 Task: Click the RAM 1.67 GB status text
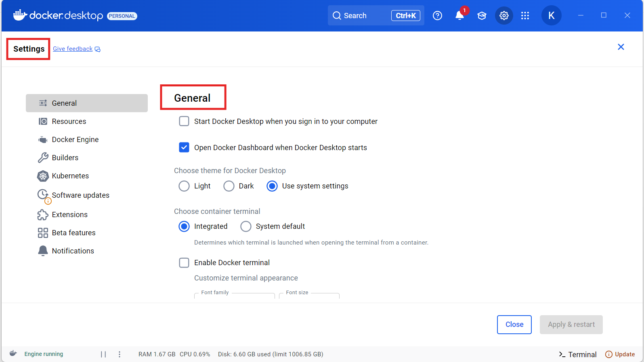click(x=157, y=354)
